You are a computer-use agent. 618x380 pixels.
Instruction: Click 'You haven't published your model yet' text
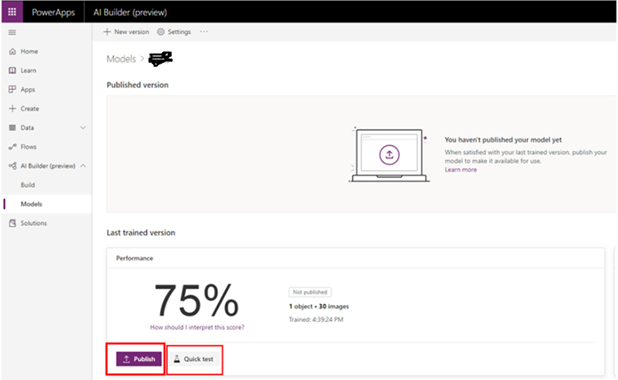503,140
